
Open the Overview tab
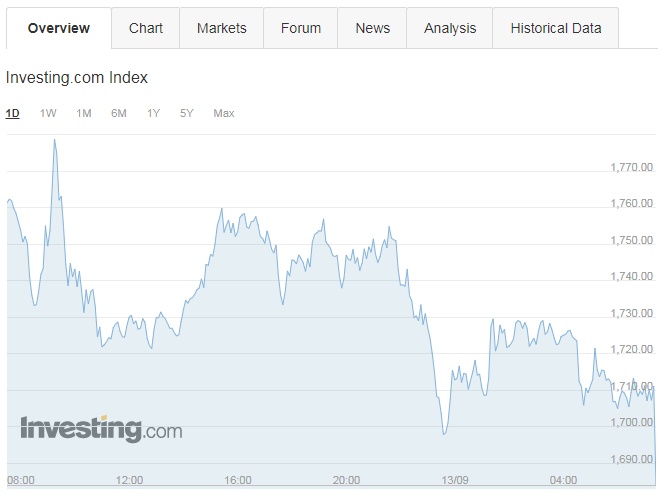[x=59, y=28]
